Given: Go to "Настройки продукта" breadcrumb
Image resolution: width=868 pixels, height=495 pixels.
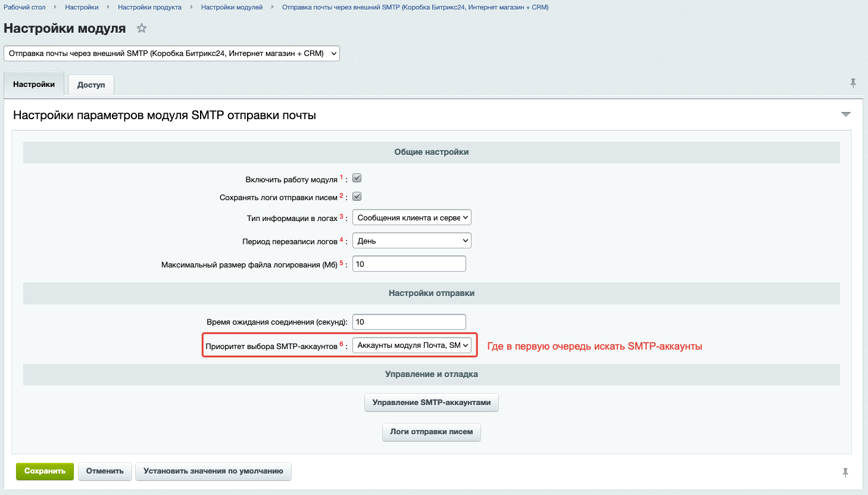Looking at the screenshot, I should pos(149,7).
